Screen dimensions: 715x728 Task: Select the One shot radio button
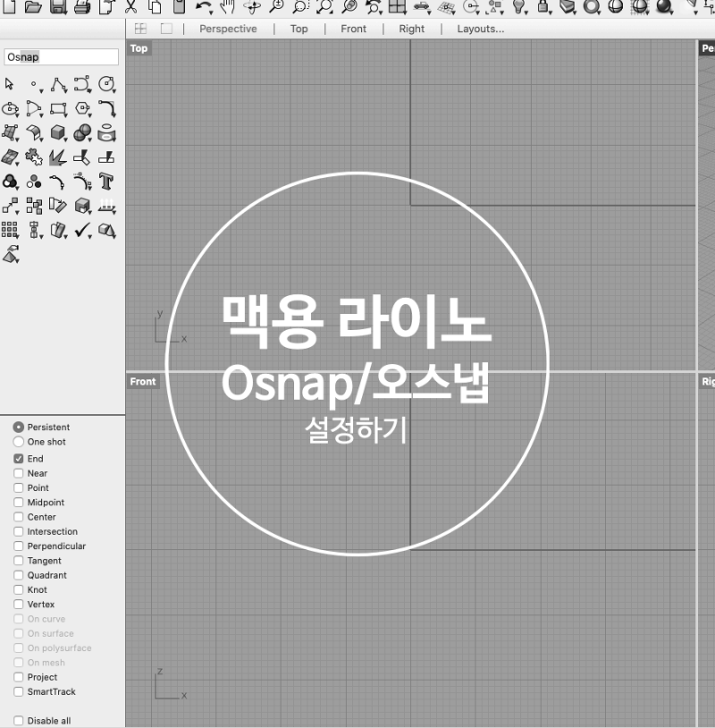tap(19, 442)
